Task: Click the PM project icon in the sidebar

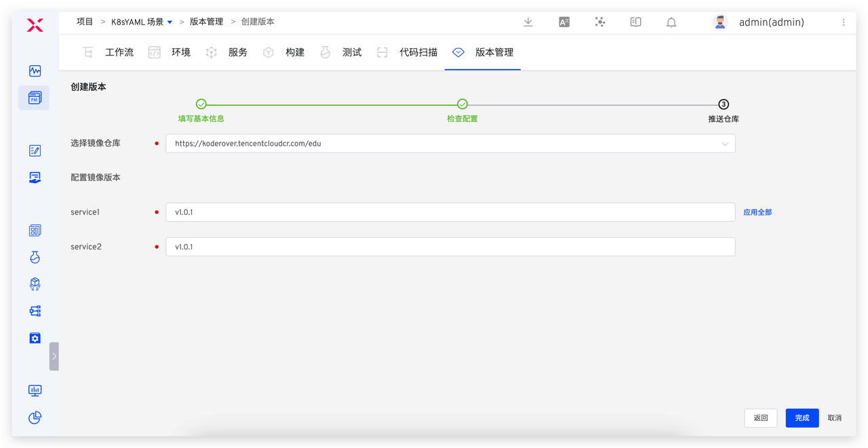Action: click(35, 98)
